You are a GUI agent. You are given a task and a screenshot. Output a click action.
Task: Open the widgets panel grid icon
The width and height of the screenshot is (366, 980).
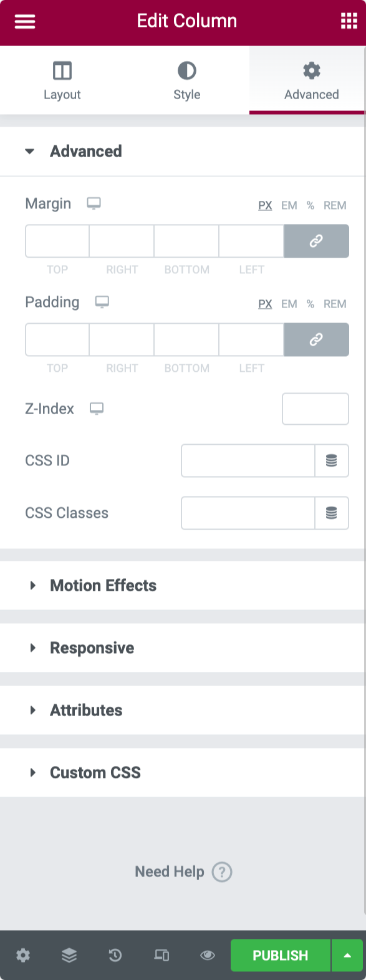(349, 21)
